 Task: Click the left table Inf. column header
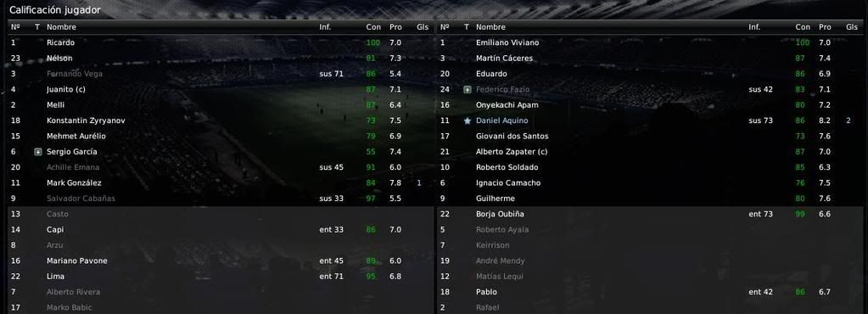point(325,26)
